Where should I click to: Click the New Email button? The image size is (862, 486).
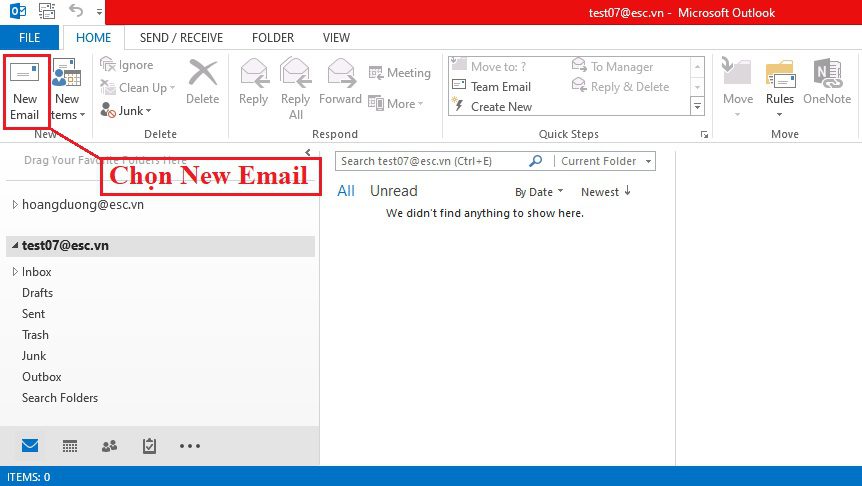tap(25, 91)
